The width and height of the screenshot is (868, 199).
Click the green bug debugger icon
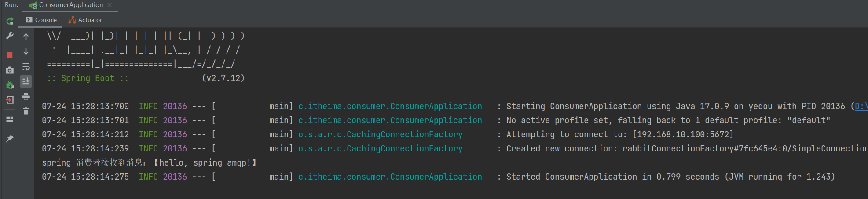[10, 85]
